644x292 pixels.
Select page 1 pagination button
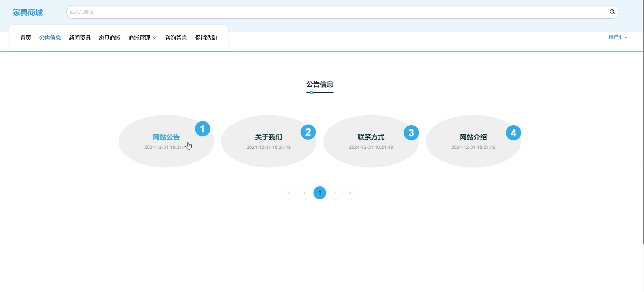tap(319, 193)
